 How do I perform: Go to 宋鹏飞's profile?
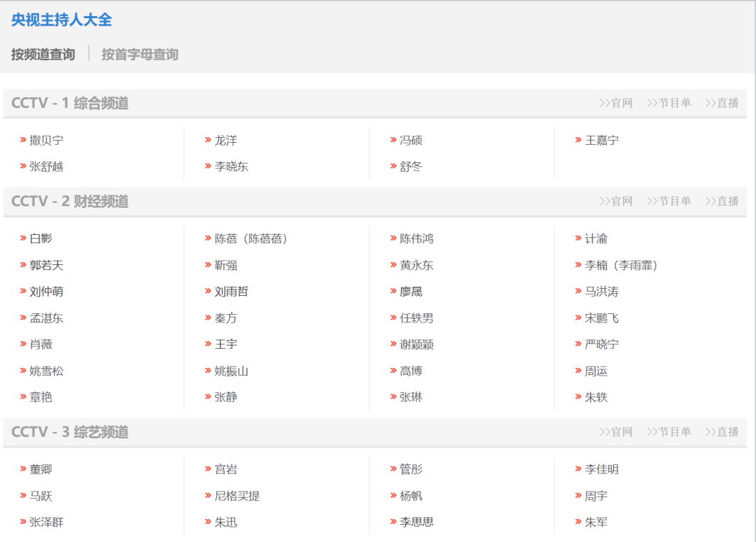pyautogui.click(x=602, y=318)
